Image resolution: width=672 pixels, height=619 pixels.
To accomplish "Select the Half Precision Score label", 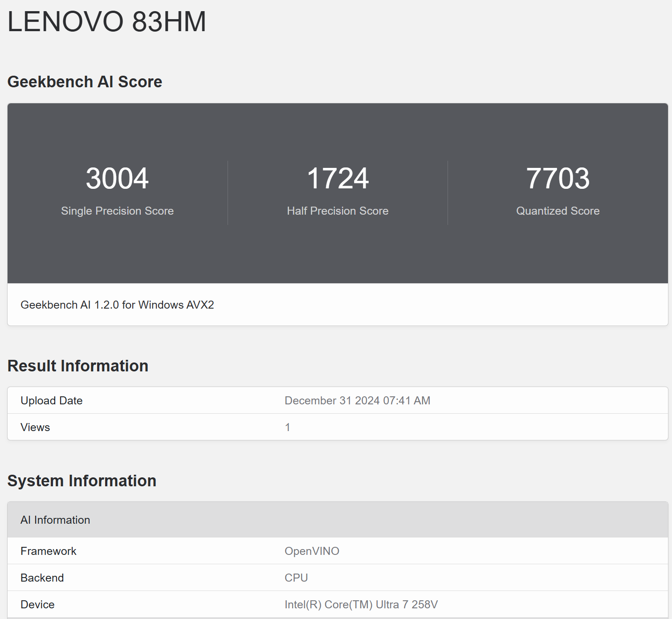I will 338,211.
